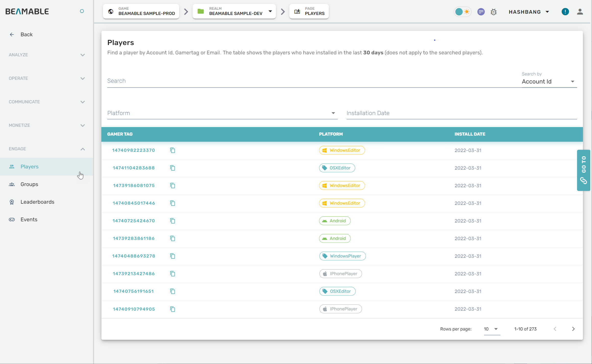Screen dimensions: 592x364
Task: Open the chat messages icon in header
Action: point(481,12)
